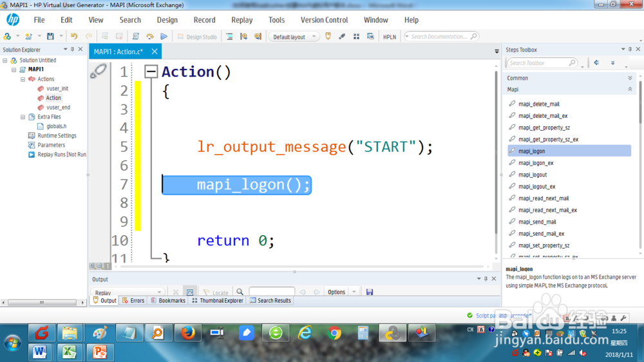The height and width of the screenshot is (362, 644).
Task: Open Parameters in Solution Explorer
Action: pyautogui.click(x=51, y=145)
